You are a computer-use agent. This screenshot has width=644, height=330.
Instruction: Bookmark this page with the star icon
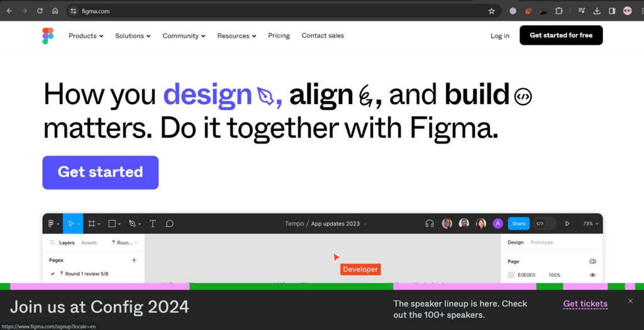point(492,11)
